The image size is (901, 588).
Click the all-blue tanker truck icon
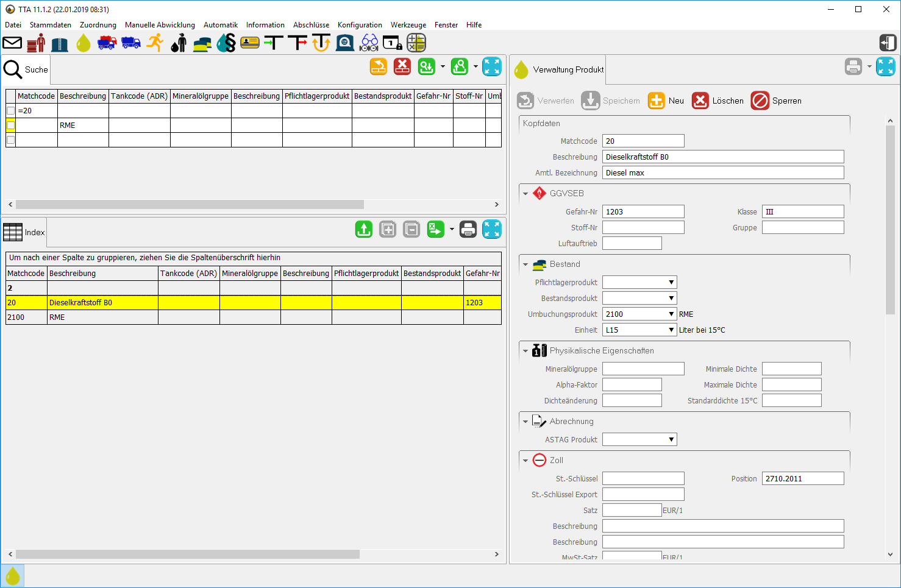[x=131, y=43]
